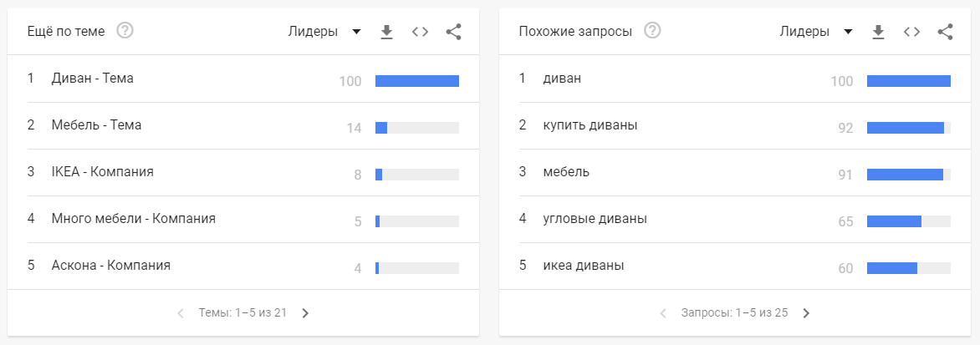Open embed code for 'Похожие запросы' panel
This screenshot has height=345, width=980.
911,32
